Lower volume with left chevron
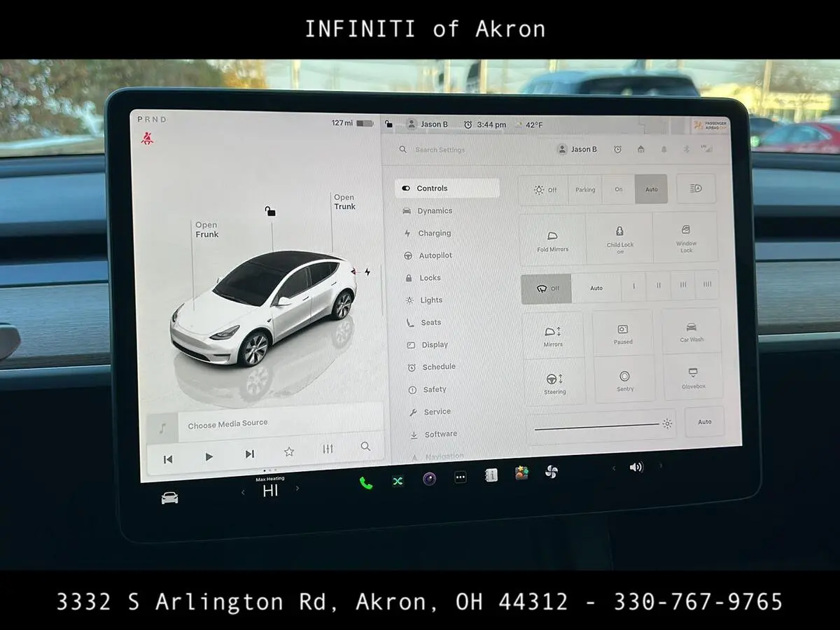Image resolution: width=840 pixels, height=630 pixels. (614, 468)
